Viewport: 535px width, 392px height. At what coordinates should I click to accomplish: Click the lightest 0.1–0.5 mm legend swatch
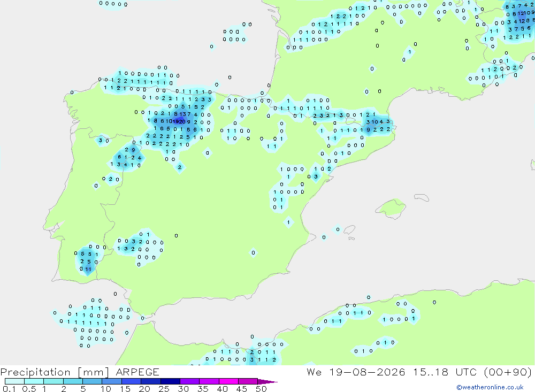click(x=14, y=381)
